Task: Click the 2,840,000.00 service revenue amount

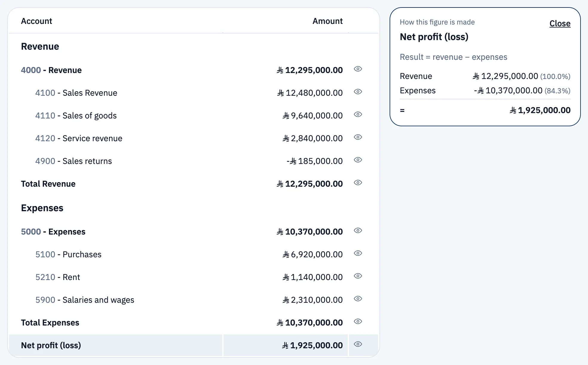Action: 313,139
